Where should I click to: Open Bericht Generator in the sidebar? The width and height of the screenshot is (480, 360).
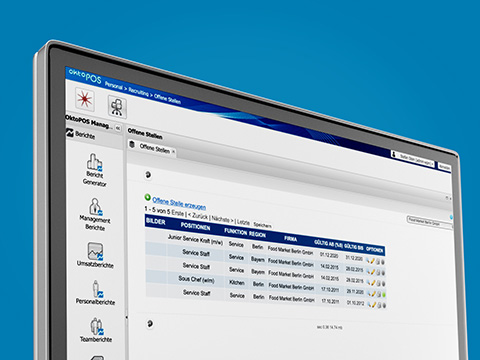tap(95, 170)
